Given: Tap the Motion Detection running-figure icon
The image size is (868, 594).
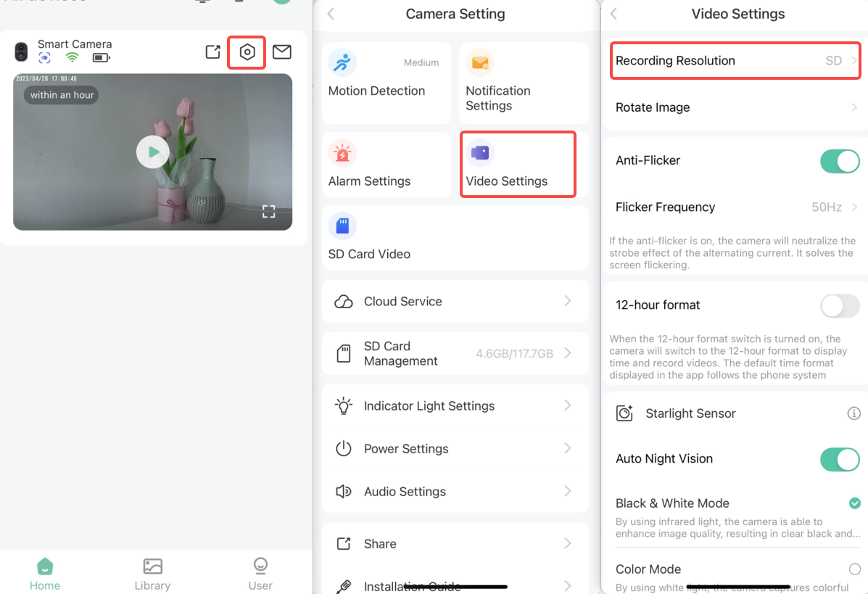Looking at the screenshot, I should pos(342,62).
